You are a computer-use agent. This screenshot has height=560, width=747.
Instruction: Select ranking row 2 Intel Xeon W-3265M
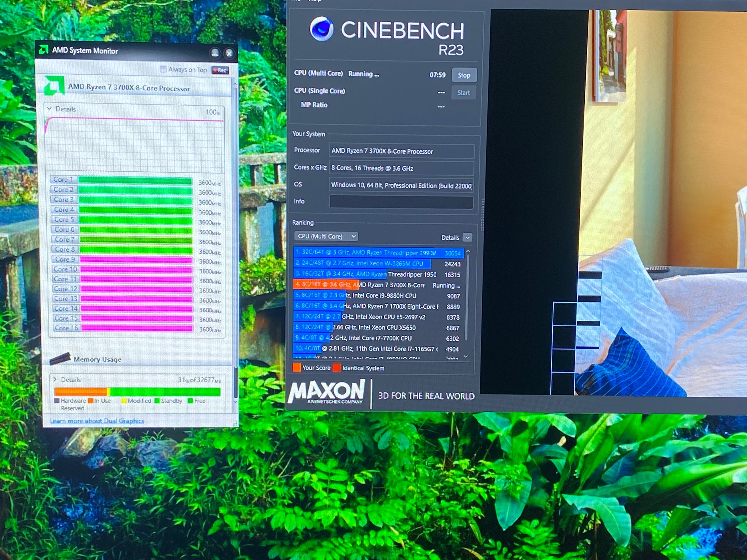pos(379,263)
